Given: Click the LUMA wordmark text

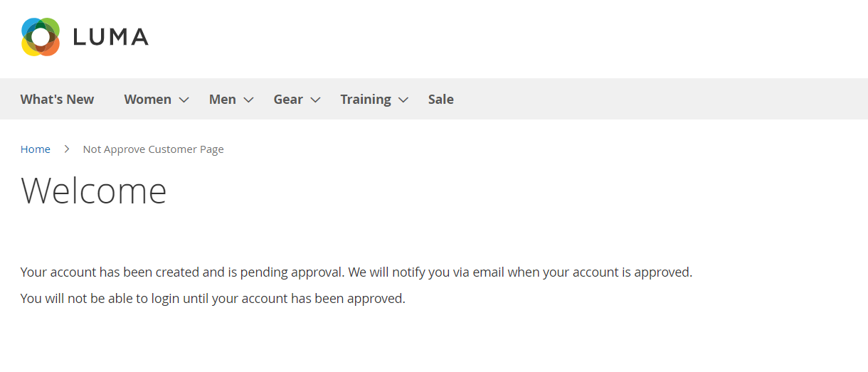Looking at the screenshot, I should [110, 37].
